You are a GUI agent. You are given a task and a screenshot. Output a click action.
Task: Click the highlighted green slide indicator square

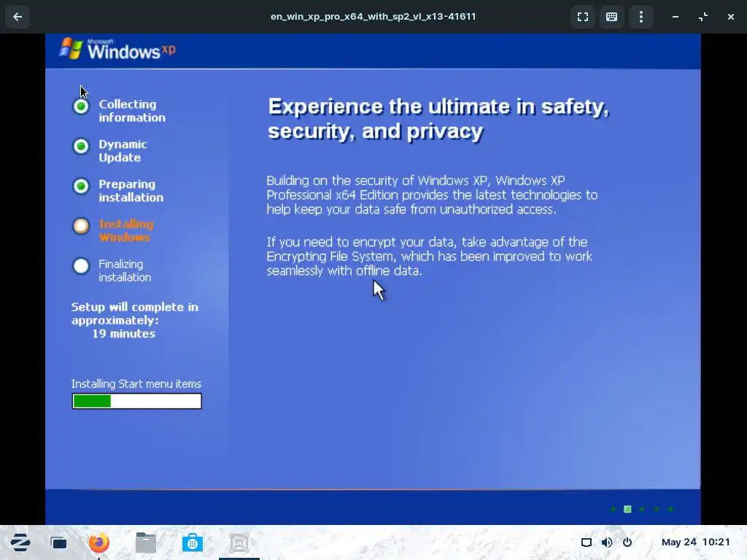(627, 509)
